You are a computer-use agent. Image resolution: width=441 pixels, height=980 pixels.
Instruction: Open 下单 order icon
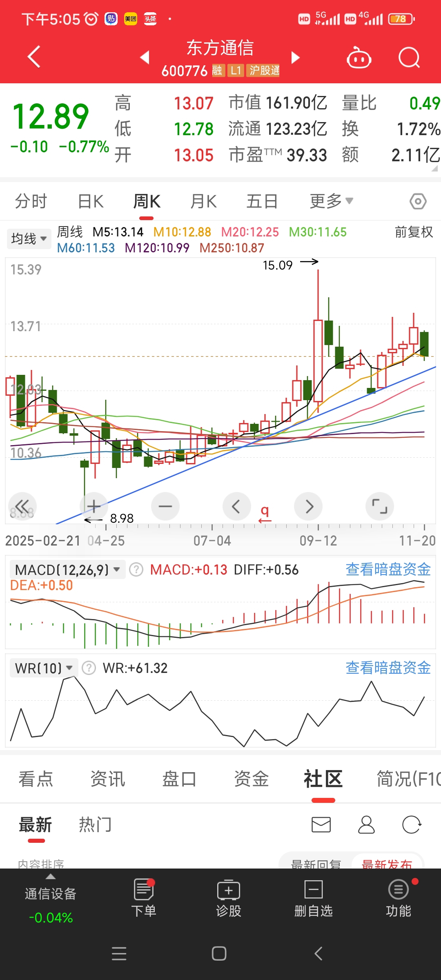[x=144, y=898]
